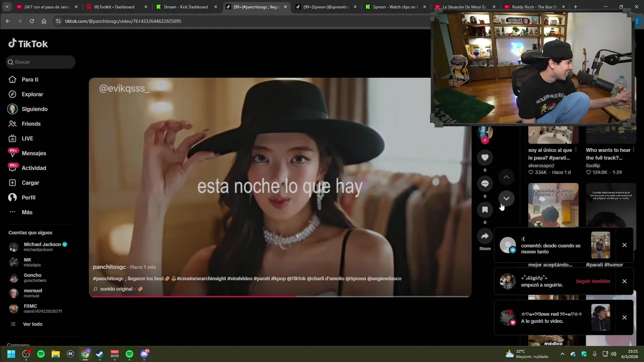Click the browser back arrow
The height and width of the screenshot is (362, 644).
point(8,21)
